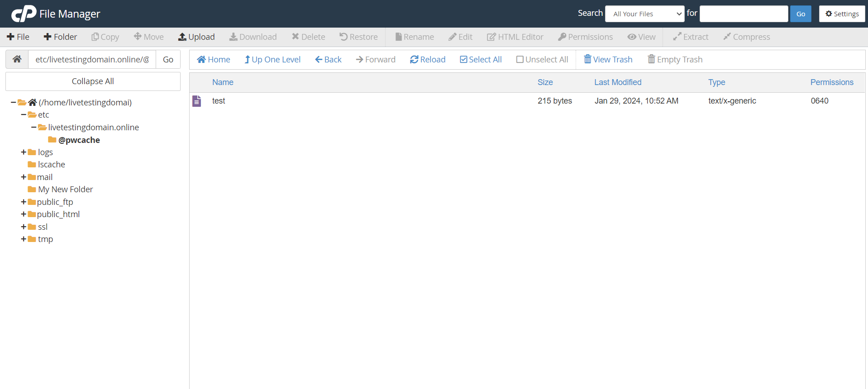This screenshot has height=389, width=868.
Task: Reload the file listing
Action: click(x=428, y=59)
